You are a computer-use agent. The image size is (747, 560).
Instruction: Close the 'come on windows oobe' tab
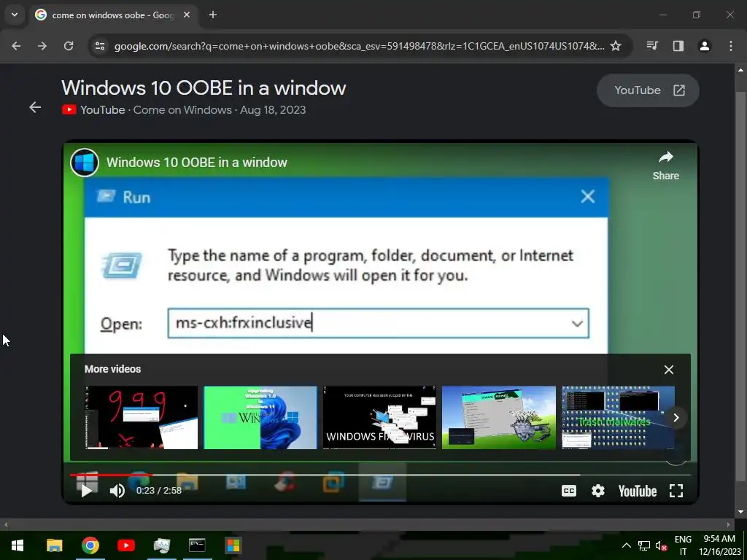(187, 15)
